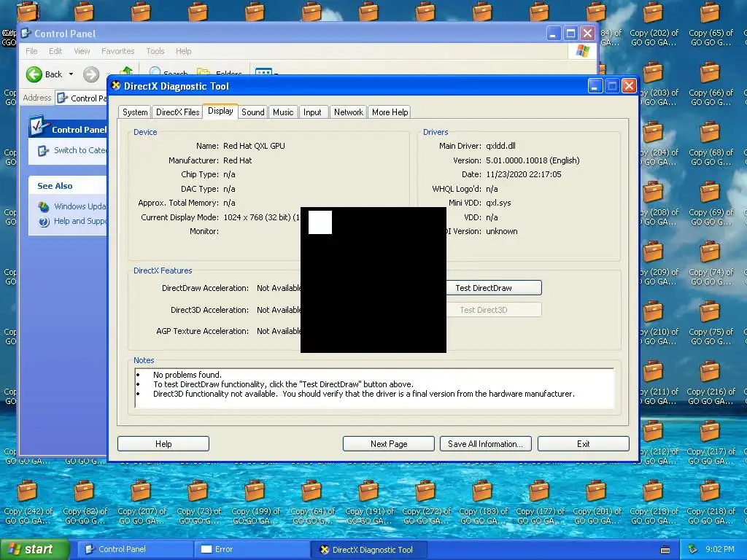The height and width of the screenshot is (560, 747).
Task: Select desktop icon Copy (201) of GO GO GA
Action: click(x=597, y=502)
